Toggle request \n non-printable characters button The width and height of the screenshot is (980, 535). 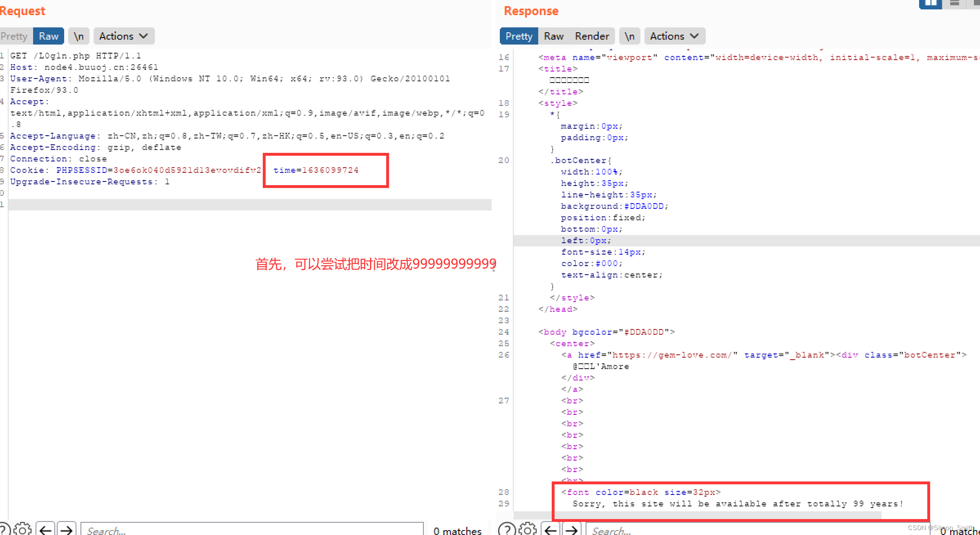click(79, 36)
